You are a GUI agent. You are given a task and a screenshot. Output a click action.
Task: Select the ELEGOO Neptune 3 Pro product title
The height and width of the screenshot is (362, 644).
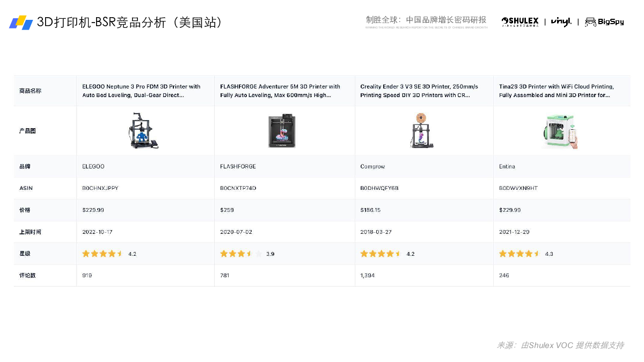coord(141,91)
